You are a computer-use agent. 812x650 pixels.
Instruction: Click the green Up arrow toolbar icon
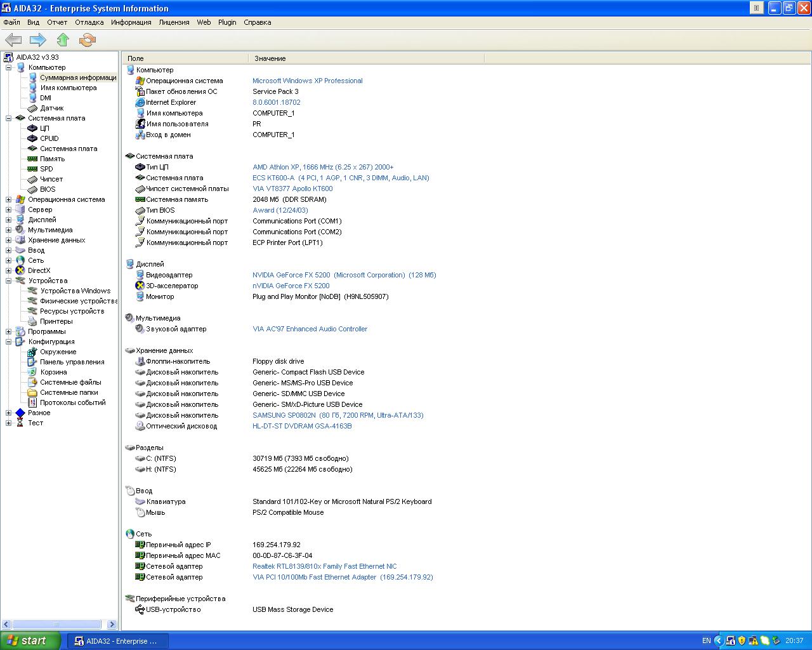pyautogui.click(x=62, y=40)
